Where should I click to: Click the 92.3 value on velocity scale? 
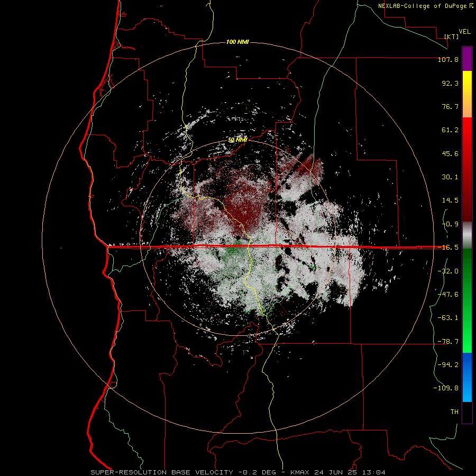pos(450,83)
